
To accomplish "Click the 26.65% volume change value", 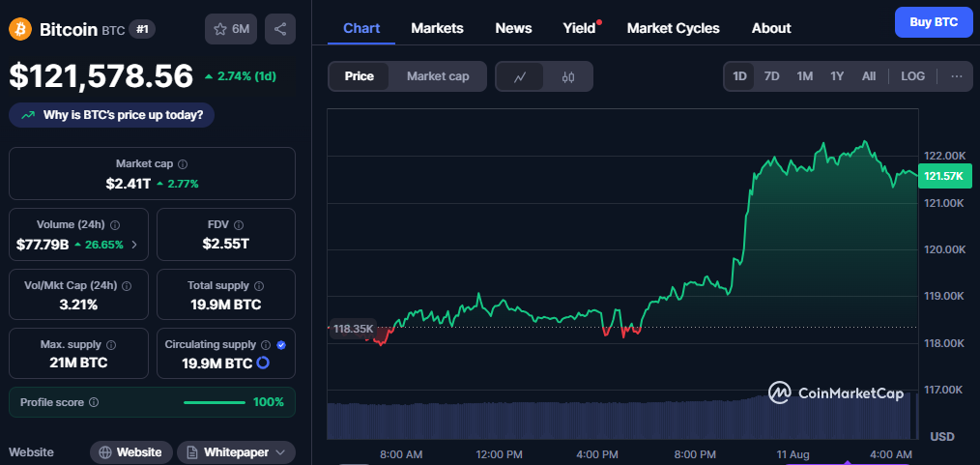I will pyautogui.click(x=103, y=245).
